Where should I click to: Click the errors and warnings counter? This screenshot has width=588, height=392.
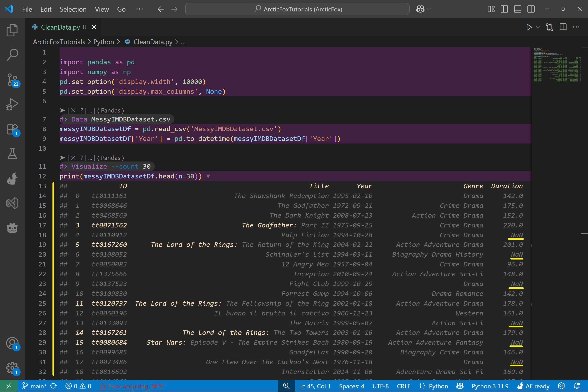click(x=78, y=386)
